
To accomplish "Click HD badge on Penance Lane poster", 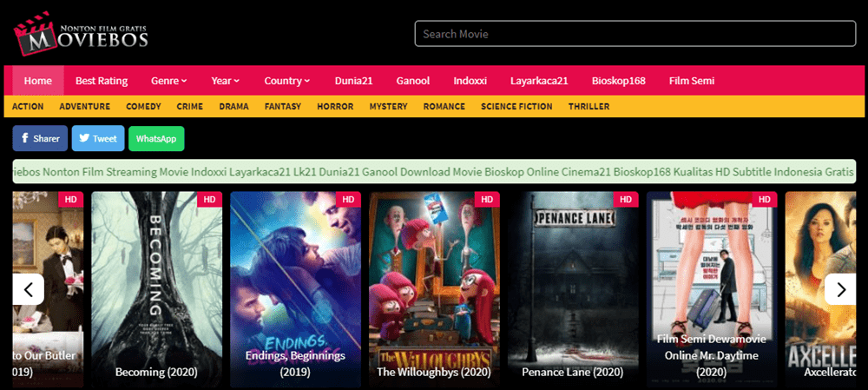I will coord(626,200).
